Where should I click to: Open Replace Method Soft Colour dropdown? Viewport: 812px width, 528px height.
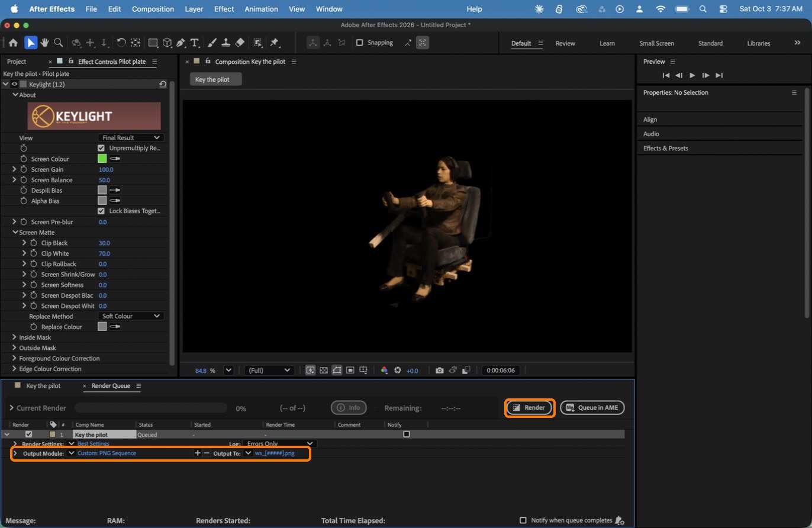pyautogui.click(x=131, y=316)
